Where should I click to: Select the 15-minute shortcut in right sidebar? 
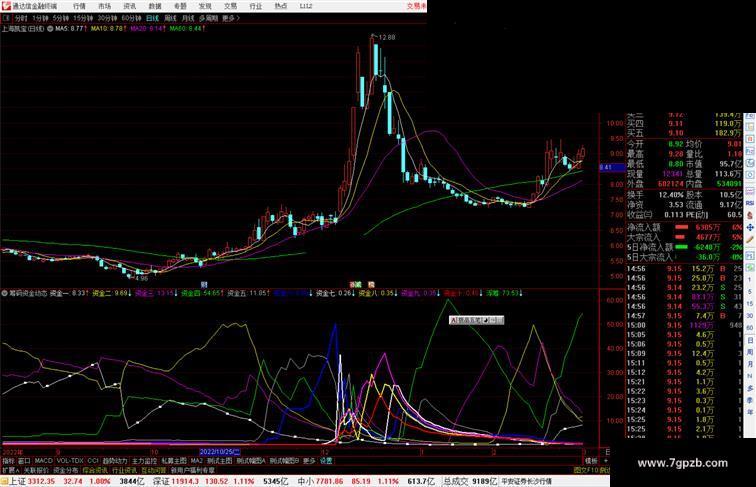[x=750, y=304]
